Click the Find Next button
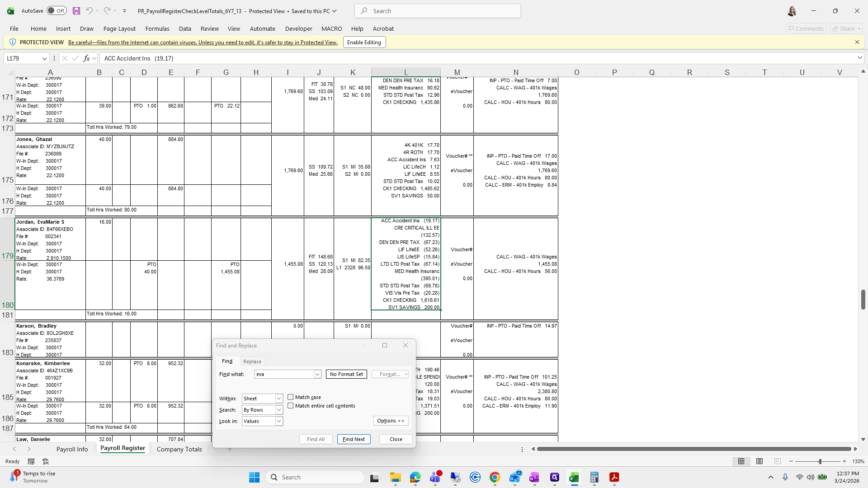Viewport: 868px width, 488px height. 354,439
